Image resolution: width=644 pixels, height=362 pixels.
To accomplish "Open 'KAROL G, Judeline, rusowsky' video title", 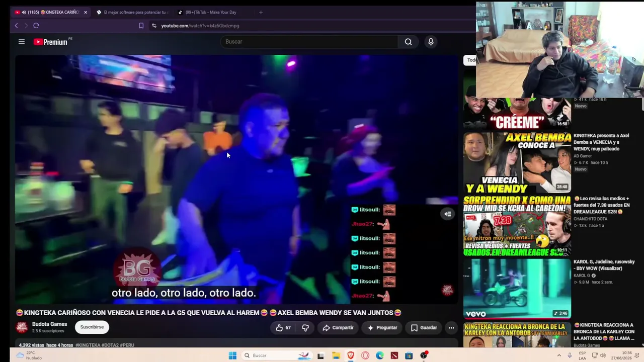I will tap(604, 265).
